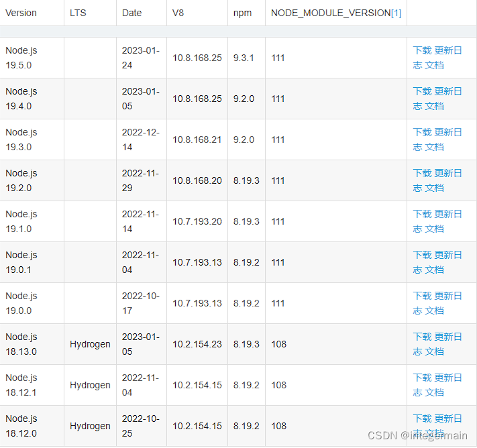This screenshot has width=477, height=448.
Task: Open 文档 link for Node.js 18.13.0
Action: click(434, 351)
